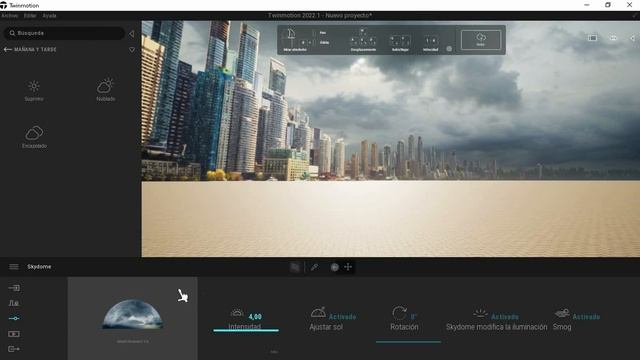Toggle Ajustar sol Activado
Viewport: 640px width, 360px height.
tap(342, 317)
